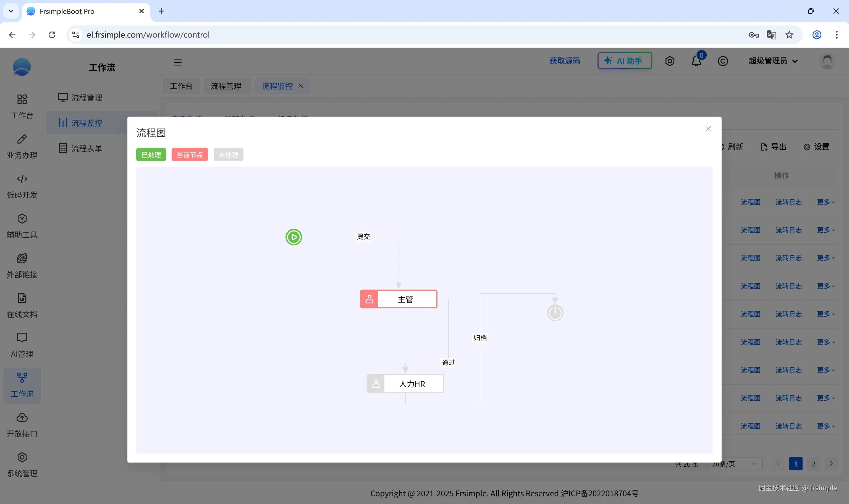Click the gray end node power icon
Image resolution: width=849 pixels, height=504 pixels.
pyautogui.click(x=555, y=313)
